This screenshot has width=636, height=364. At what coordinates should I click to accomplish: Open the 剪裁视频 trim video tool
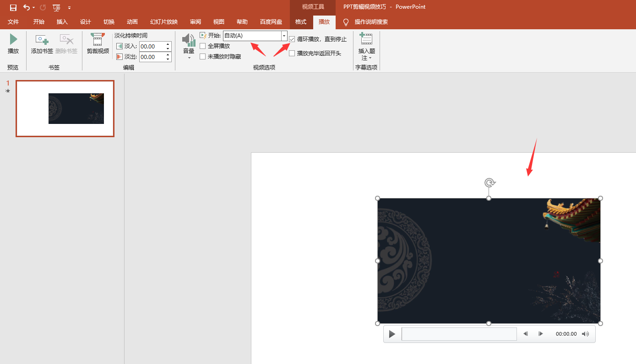[98, 44]
